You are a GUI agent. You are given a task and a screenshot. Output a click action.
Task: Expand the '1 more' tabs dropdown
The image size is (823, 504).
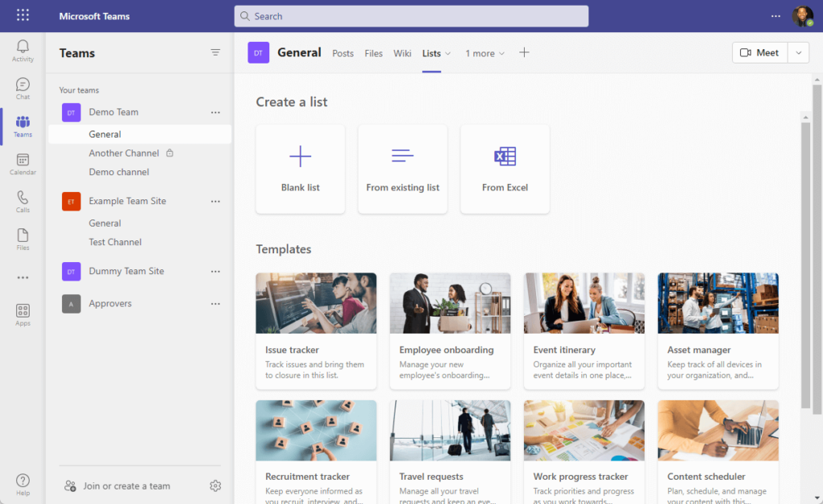(485, 54)
